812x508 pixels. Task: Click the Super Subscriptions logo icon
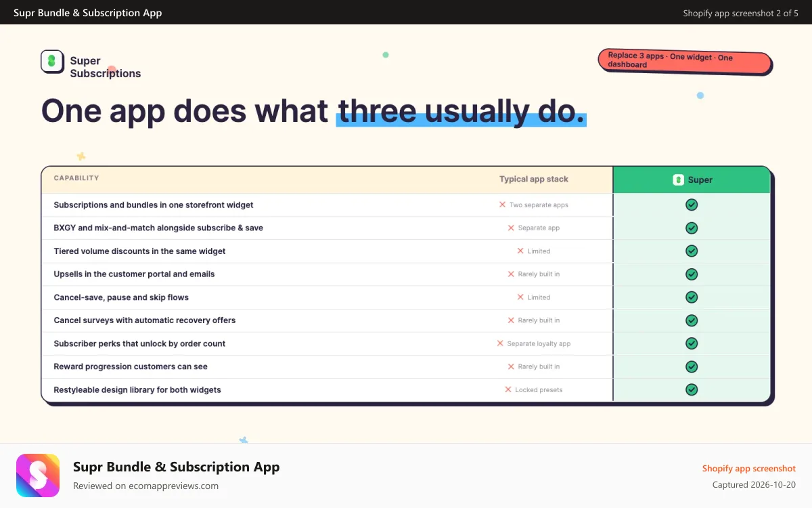52,62
